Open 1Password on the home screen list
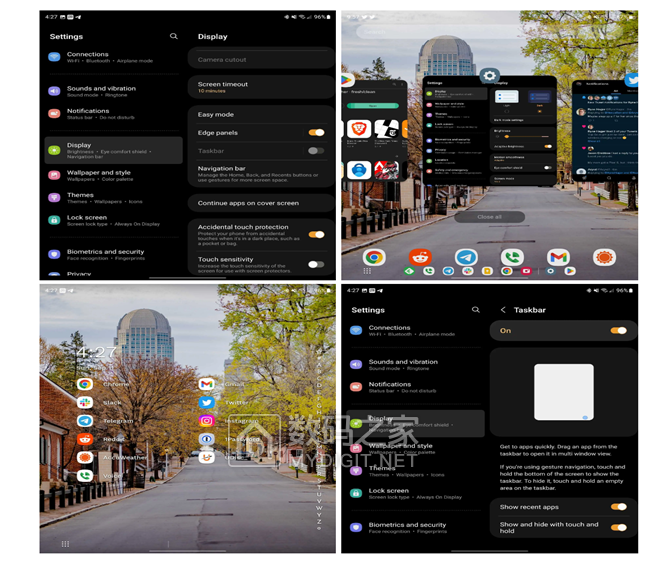649x562 pixels. pos(207,439)
